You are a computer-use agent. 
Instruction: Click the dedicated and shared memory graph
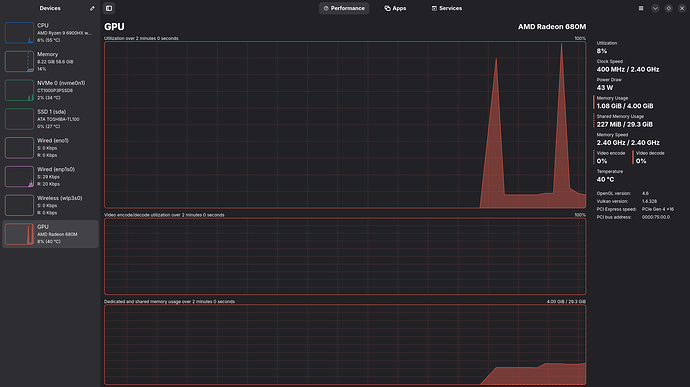pyautogui.click(x=345, y=345)
